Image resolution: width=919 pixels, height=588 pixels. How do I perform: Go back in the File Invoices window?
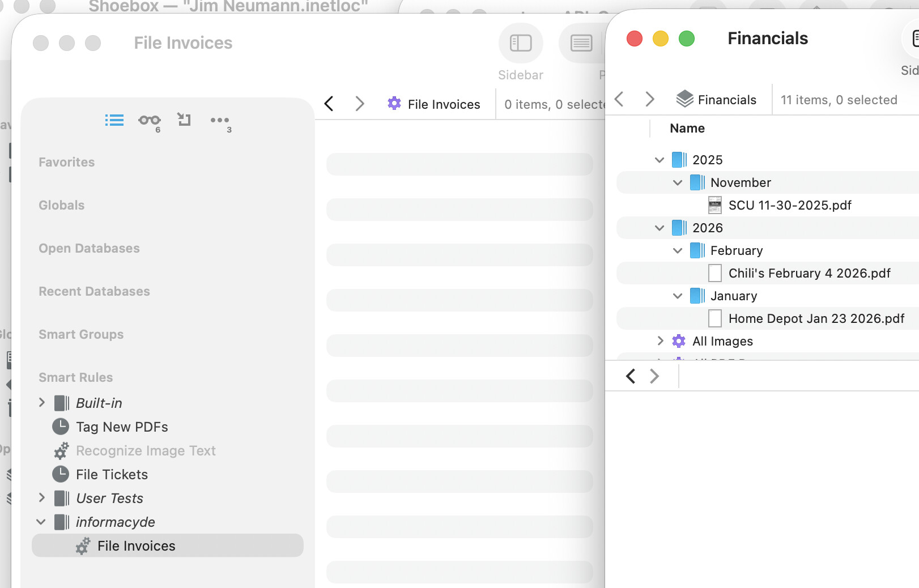pyautogui.click(x=329, y=104)
